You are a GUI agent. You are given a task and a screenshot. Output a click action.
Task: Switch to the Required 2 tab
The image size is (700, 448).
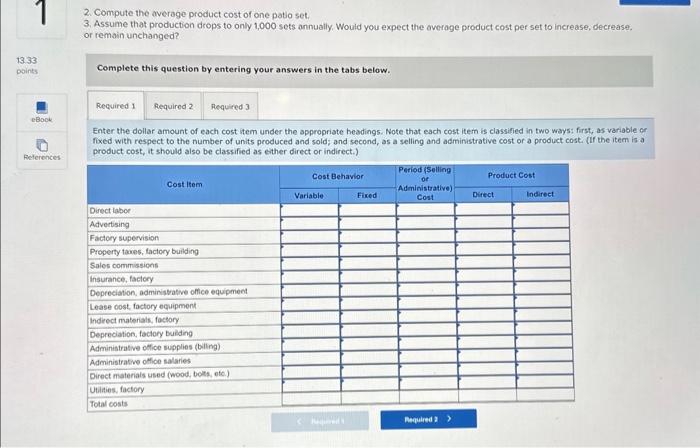pos(174,106)
